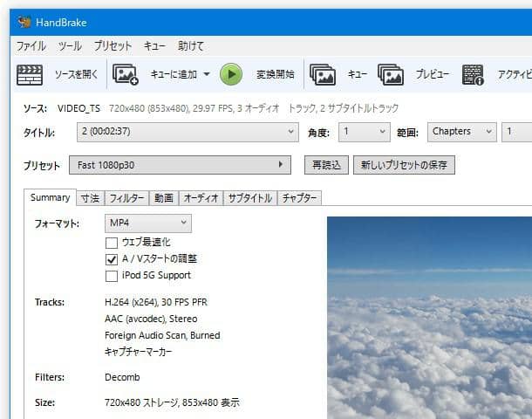Click the Open Source clapperboard icon
This screenshot has width=532, height=419.
coord(30,75)
